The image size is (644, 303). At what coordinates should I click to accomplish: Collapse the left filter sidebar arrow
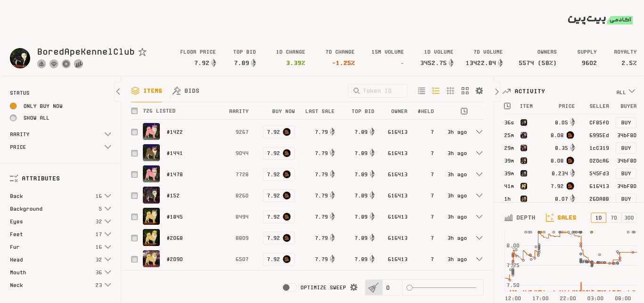tap(118, 91)
